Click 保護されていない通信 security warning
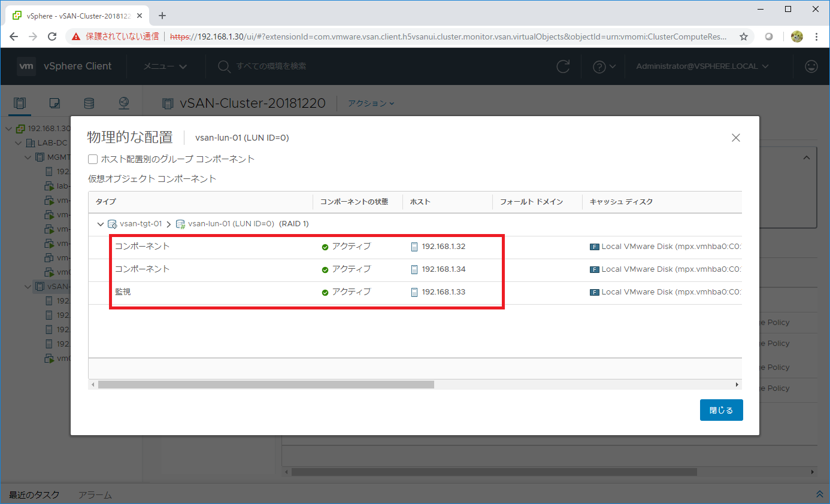This screenshot has height=504, width=830. [x=116, y=37]
